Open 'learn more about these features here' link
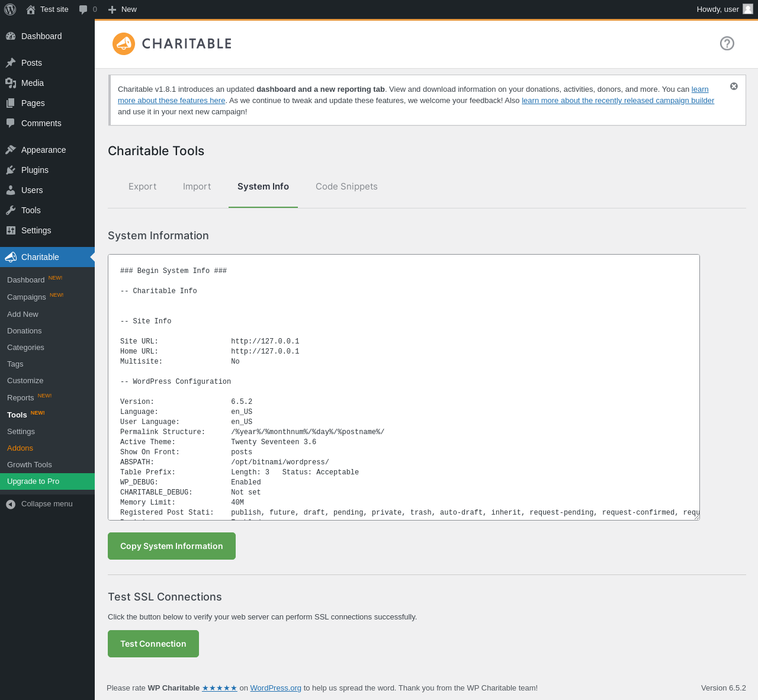Screen dimensions: 758x700 click(x=172, y=101)
